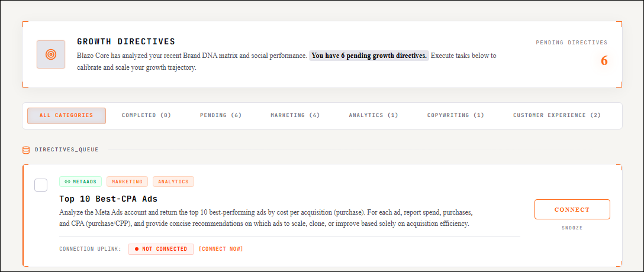The width and height of the screenshot is (644, 272).
Task: Filter by Marketing (4) tab
Action: pos(295,116)
